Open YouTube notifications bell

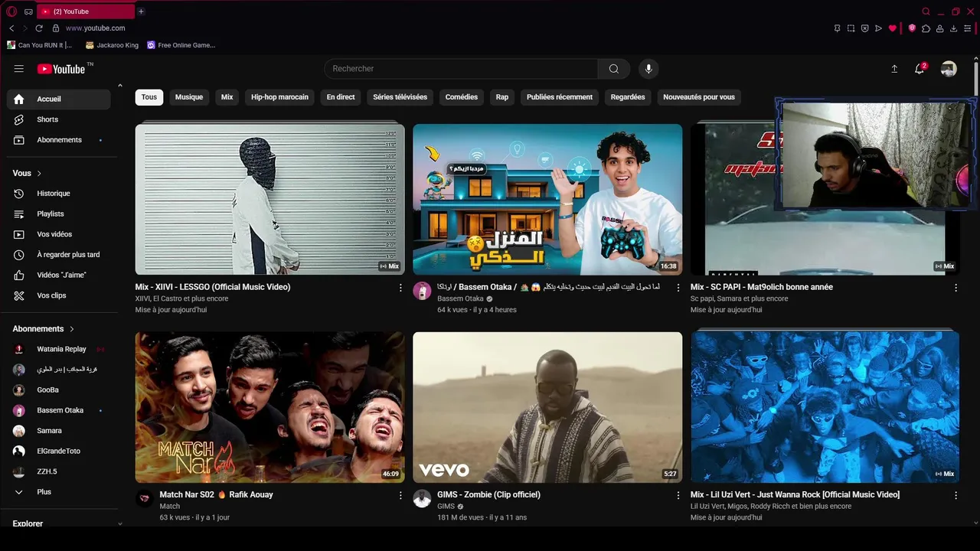pyautogui.click(x=920, y=69)
